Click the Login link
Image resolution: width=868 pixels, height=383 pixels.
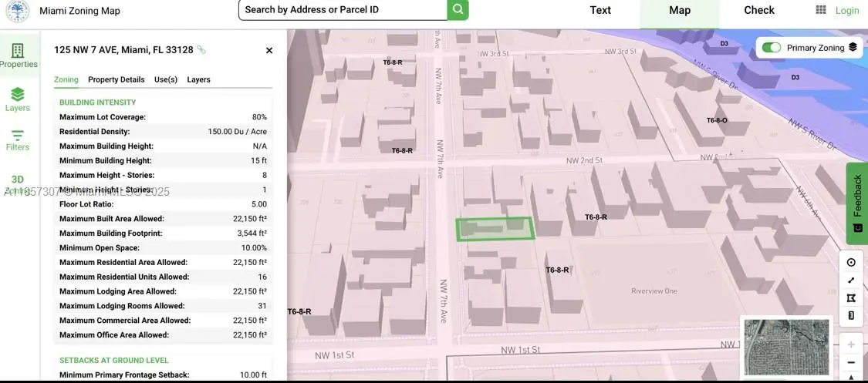[x=847, y=11]
